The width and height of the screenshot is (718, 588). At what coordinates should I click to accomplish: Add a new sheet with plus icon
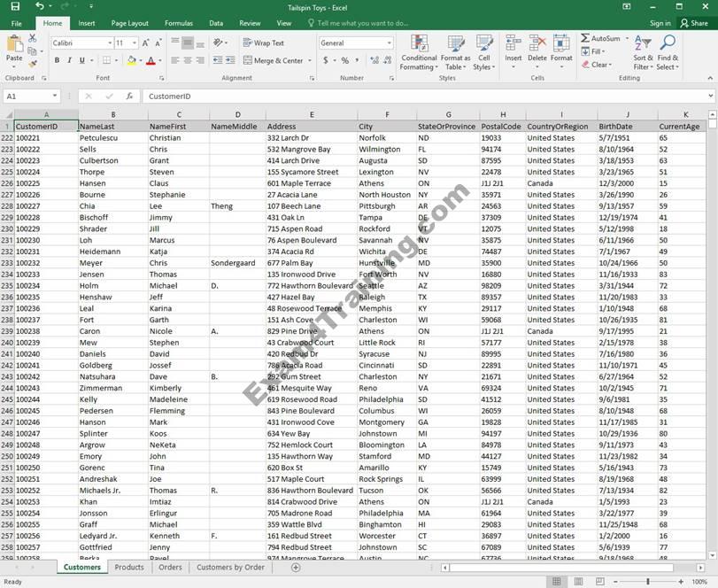tap(296, 568)
